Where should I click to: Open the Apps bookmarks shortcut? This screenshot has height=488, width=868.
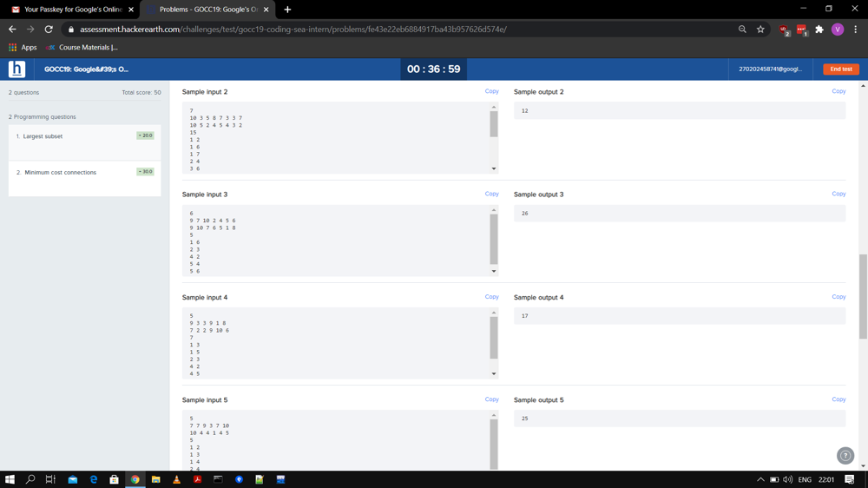click(x=23, y=48)
